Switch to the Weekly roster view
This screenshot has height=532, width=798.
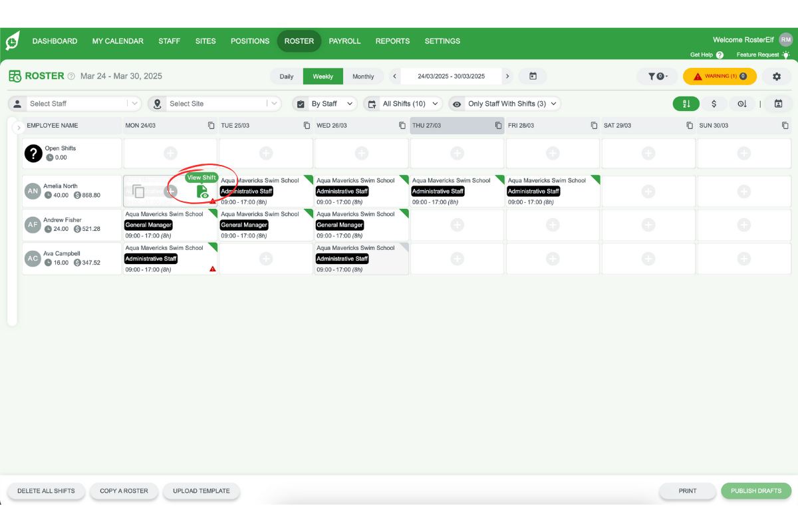pyautogui.click(x=323, y=76)
